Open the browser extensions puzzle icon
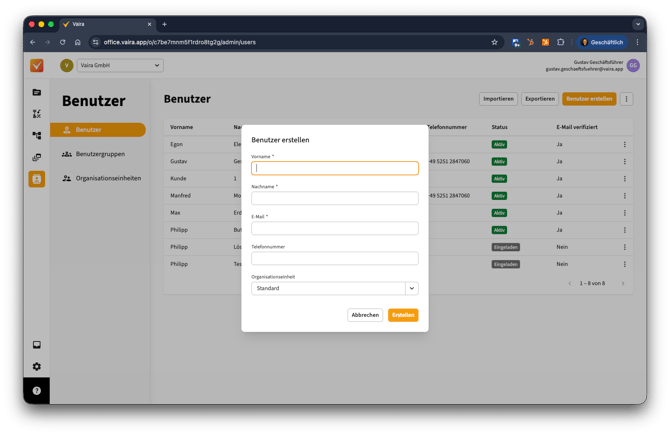The height and width of the screenshot is (435, 670). coord(560,42)
